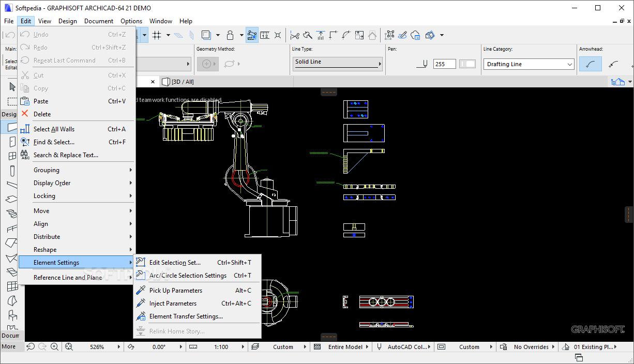
Task: Open the Design menu
Action: point(68,21)
